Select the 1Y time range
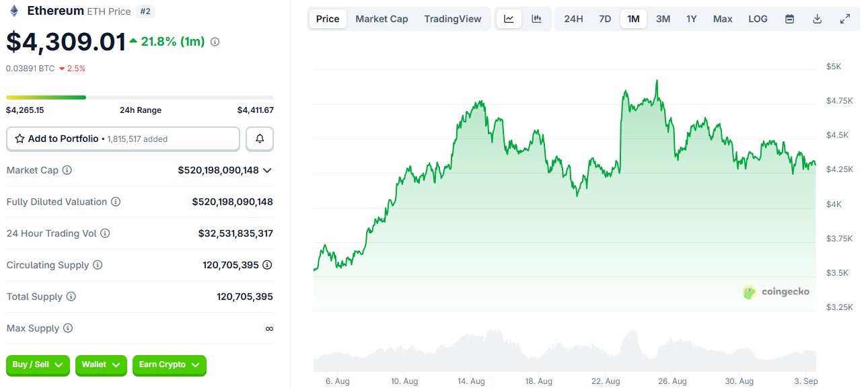 pyautogui.click(x=692, y=19)
